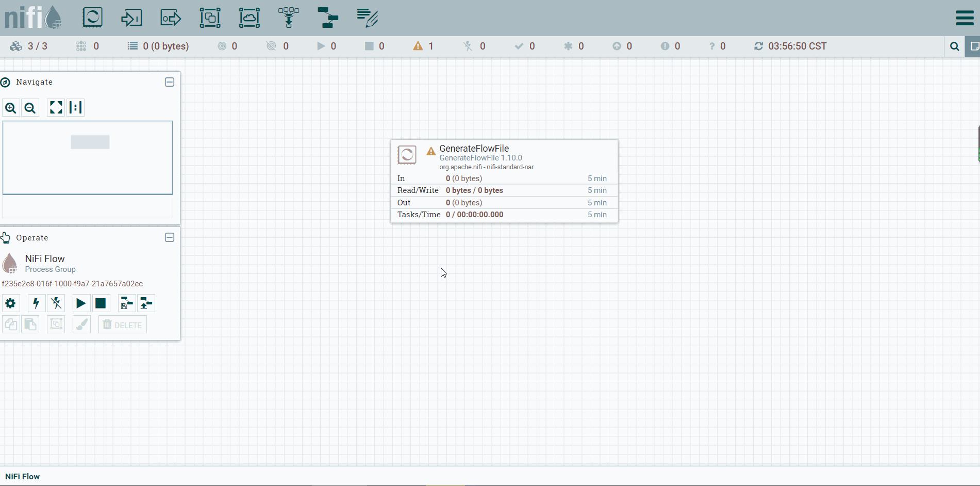Stop the NiFi Flow process group

click(101, 303)
